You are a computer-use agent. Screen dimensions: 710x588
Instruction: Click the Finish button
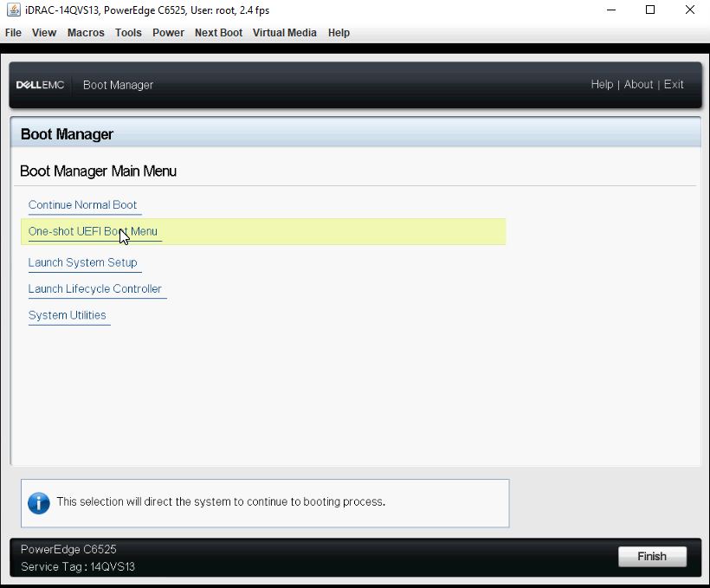(x=652, y=556)
